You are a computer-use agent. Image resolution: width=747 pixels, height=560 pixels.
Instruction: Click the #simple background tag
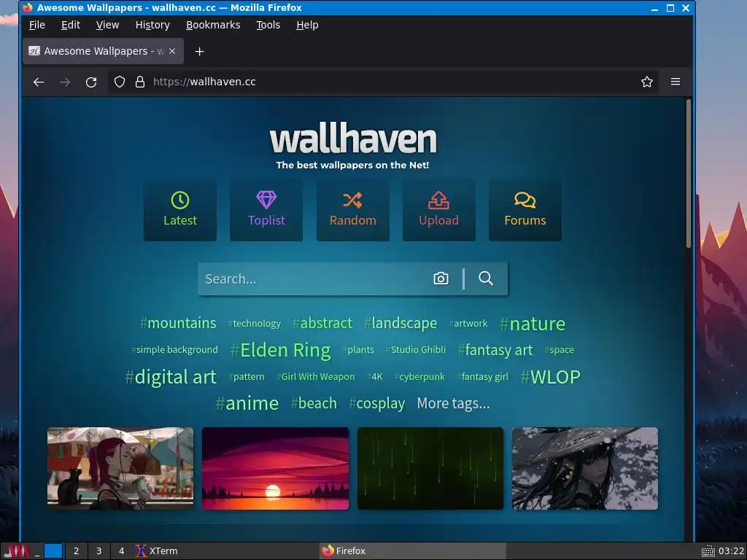[174, 349]
